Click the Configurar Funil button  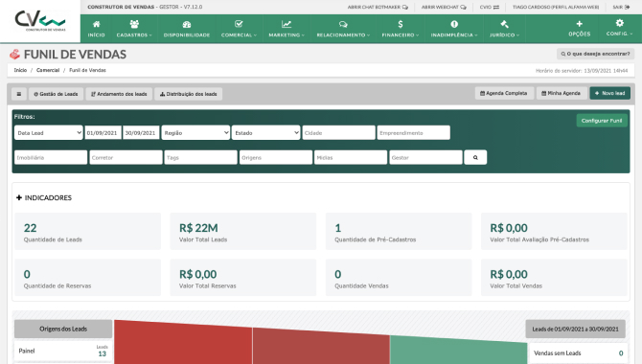click(x=602, y=121)
